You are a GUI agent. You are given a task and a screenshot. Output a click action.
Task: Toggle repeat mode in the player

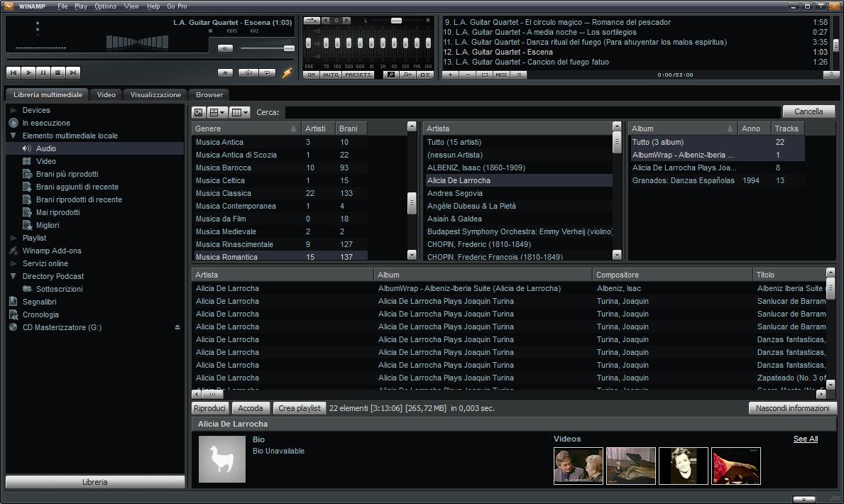tap(267, 72)
